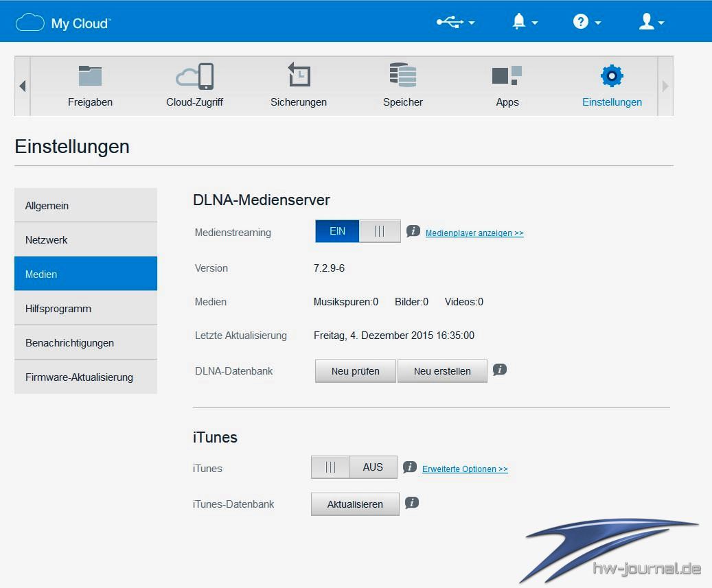The height and width of the screenshot is (588, 712).
Task: Expand the help question mark menu
Action: 586,22
